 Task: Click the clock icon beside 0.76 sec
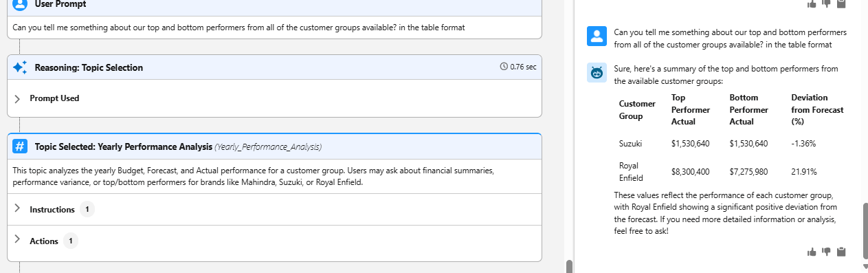504,67
